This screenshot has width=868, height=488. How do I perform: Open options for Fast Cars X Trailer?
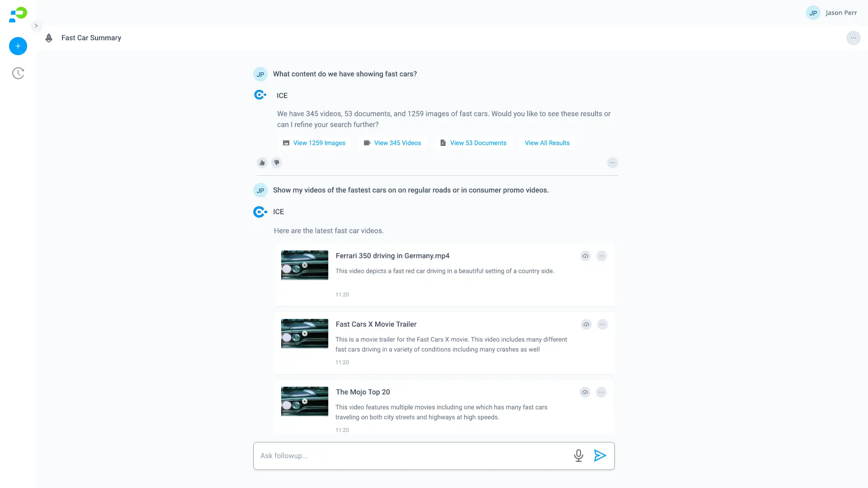pos(602,324)
